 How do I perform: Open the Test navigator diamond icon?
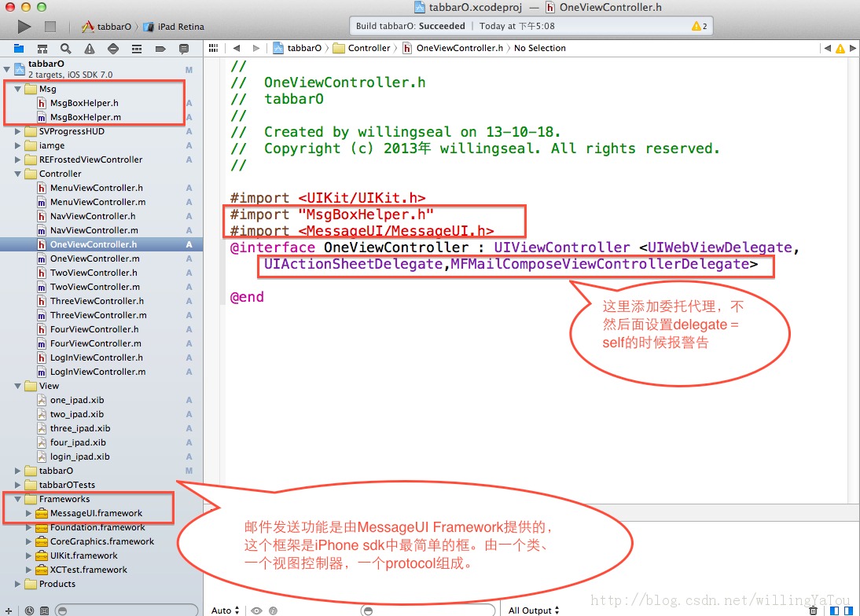113,49
